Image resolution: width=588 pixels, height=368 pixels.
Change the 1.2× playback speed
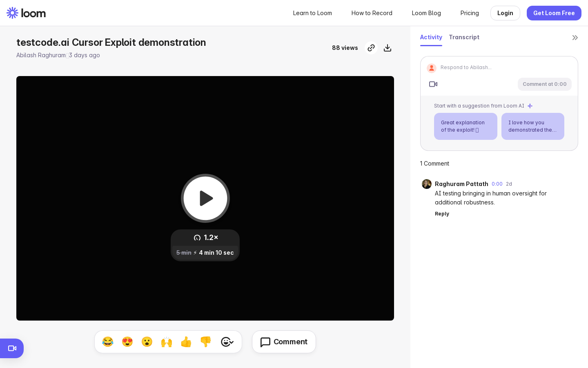point(205,238)
